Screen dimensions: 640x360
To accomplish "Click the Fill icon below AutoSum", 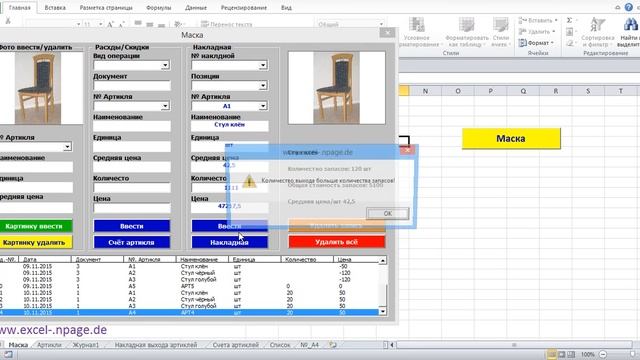I will (569, 31).
